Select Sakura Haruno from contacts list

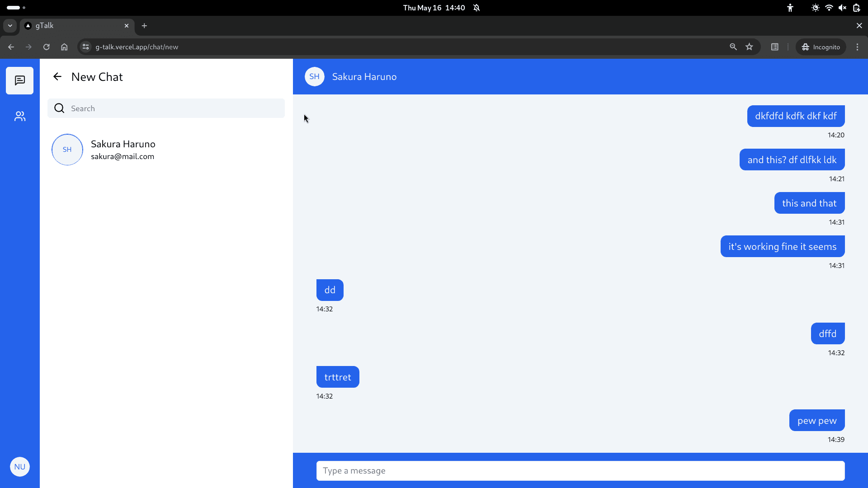[123, 149]
